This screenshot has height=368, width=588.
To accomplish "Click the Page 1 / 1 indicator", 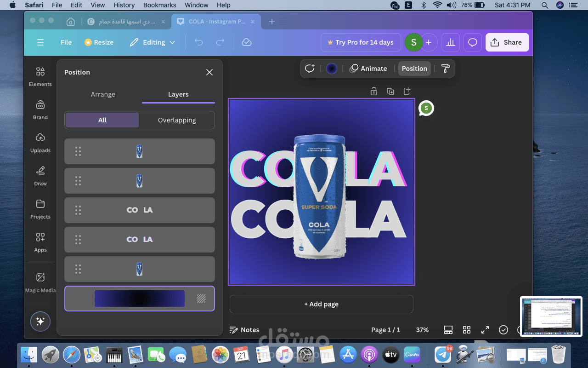I will (385, 330).
